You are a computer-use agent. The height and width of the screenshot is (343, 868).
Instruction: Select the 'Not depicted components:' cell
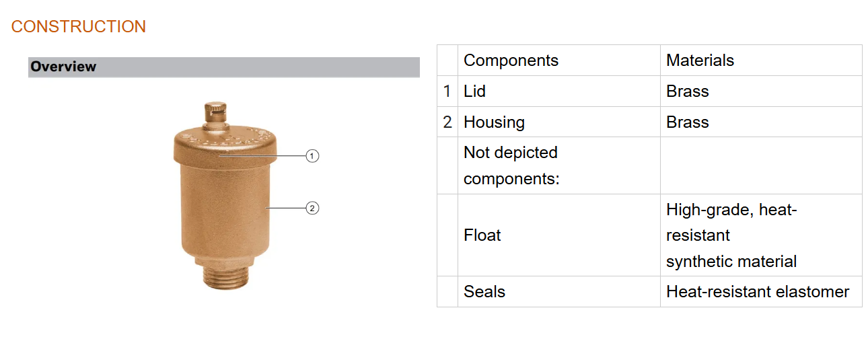511,165
